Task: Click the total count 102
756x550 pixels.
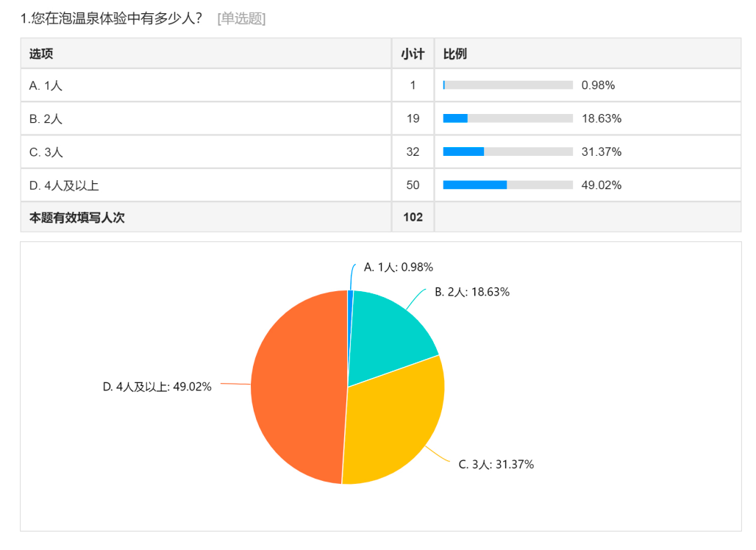Action: (413, 218)
